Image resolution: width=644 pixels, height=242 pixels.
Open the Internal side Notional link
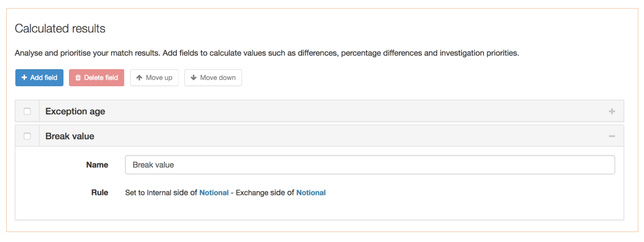214,193
